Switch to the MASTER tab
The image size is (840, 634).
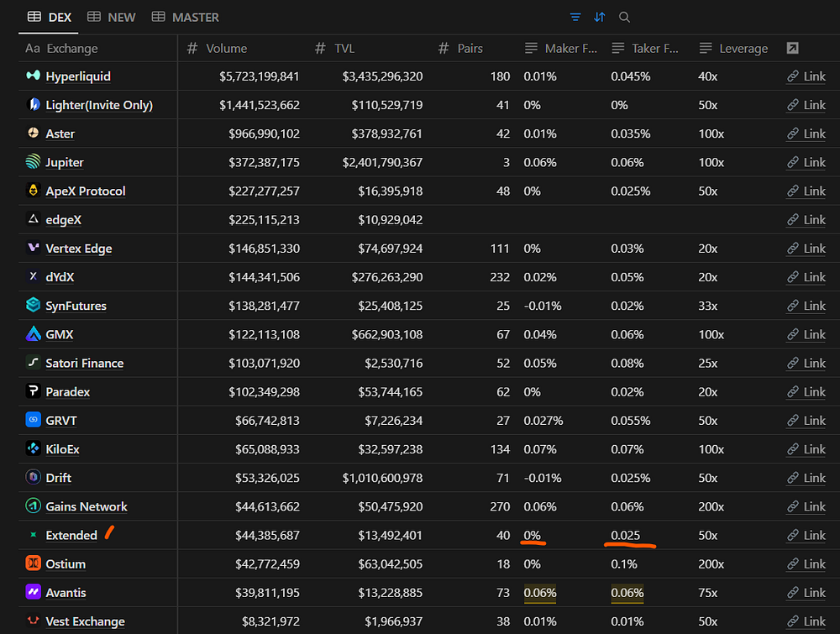coord(186,17)
